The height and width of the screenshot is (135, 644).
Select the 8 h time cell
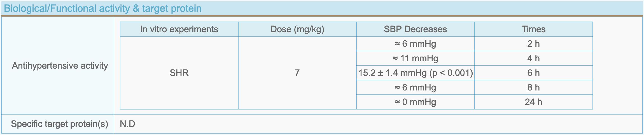[x=534, y=87]
